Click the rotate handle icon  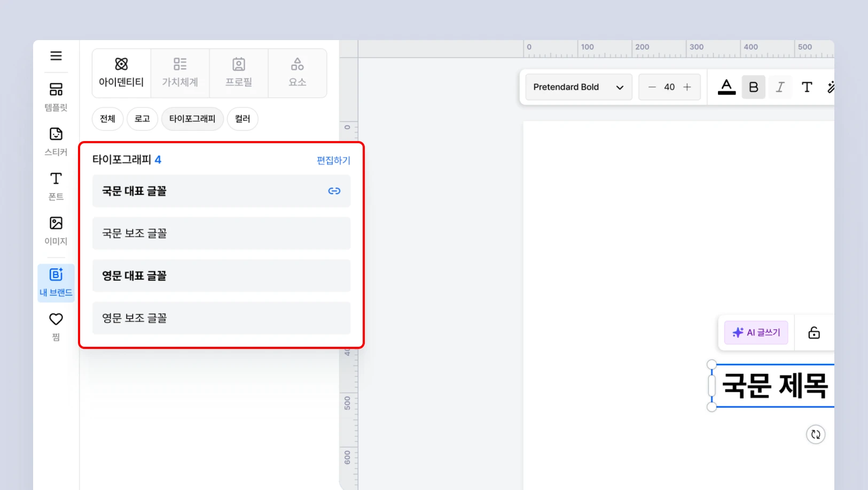[x=816, y=434]
